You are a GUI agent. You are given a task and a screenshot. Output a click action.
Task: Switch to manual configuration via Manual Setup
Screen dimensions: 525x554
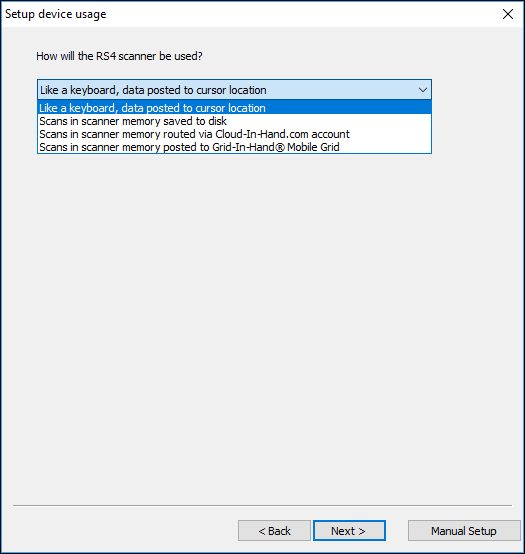point(464,531)
